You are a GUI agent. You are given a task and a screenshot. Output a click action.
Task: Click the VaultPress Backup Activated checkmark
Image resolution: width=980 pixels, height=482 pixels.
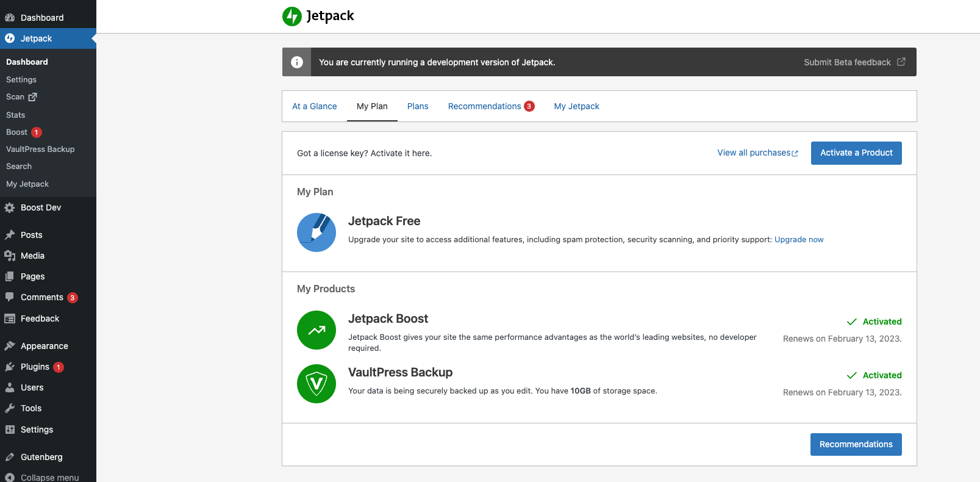coord(852,375)
